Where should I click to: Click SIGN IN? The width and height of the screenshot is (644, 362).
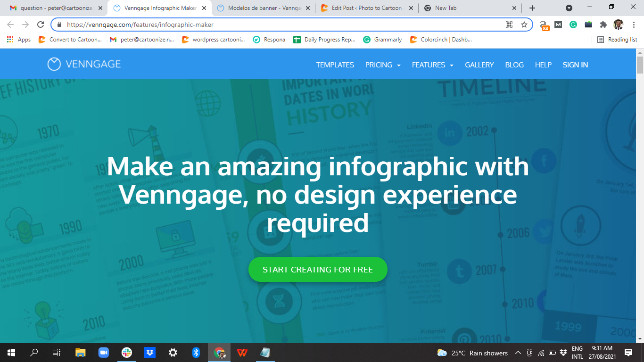tap(575, 65)
